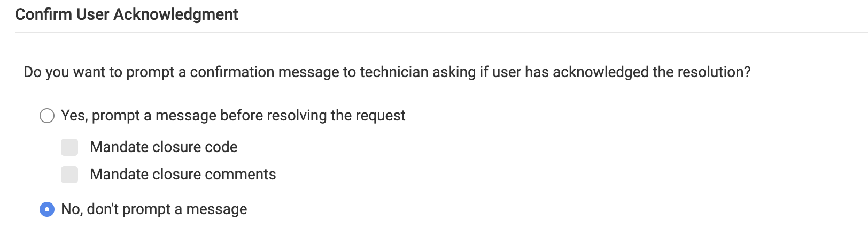The image size is (868, 242).
Task: Select the No, don't prompt radio button
Action: coord(47,209)
